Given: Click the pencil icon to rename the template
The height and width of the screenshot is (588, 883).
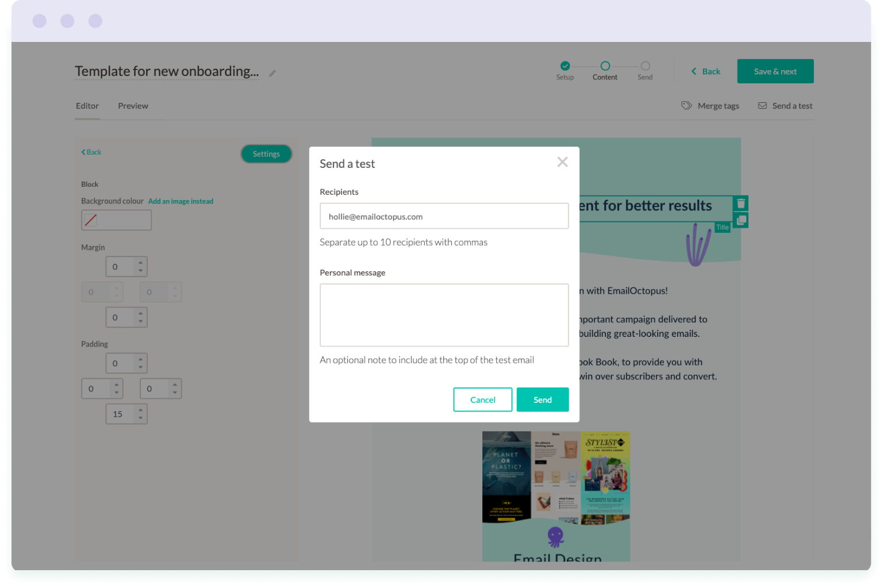Looking at the screenshot, I should click(x=272, y=74).
